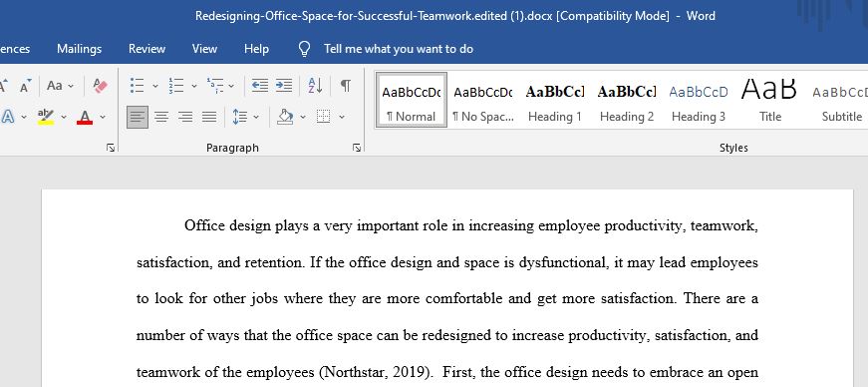Click the Clear All Formatting eraser icon
This screenshot has height=387, width=868.
(101, 86)
